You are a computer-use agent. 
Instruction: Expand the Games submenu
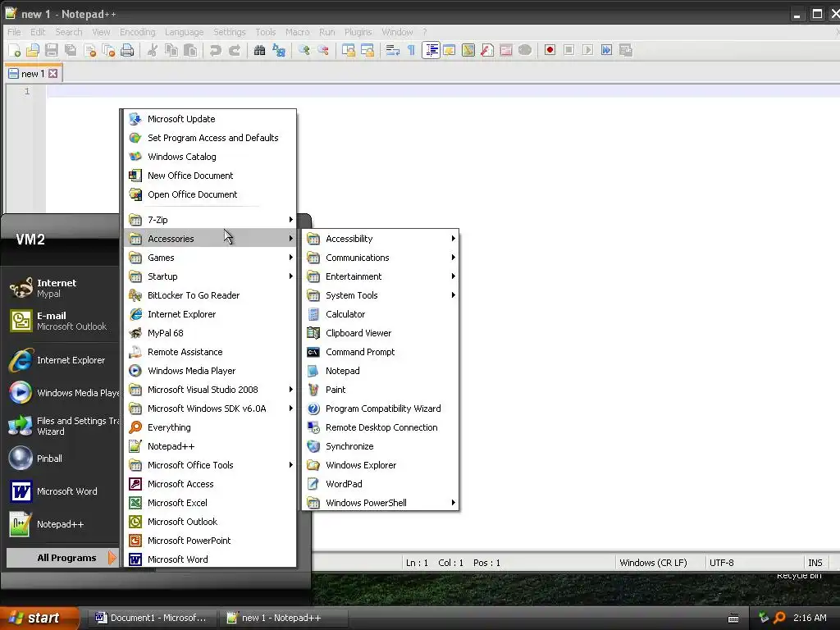click(x=210, y=258)
